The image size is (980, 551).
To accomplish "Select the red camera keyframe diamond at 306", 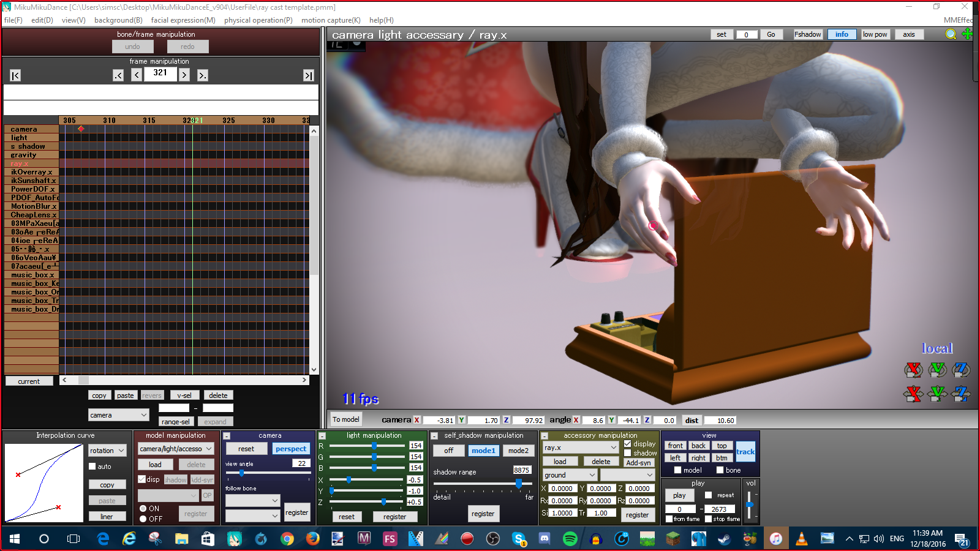I will click(x=81, y=129).
